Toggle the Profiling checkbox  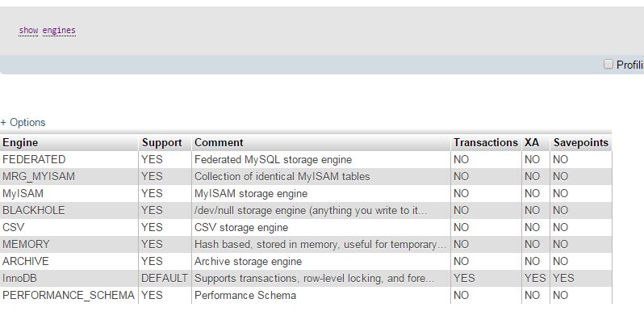[608, 64]
